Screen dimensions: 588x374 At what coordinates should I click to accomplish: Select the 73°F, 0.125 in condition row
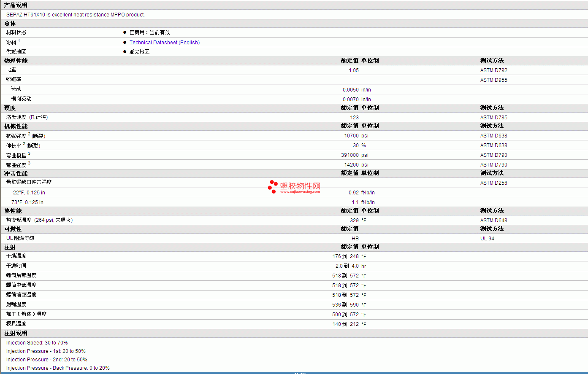tap(27, 202)
